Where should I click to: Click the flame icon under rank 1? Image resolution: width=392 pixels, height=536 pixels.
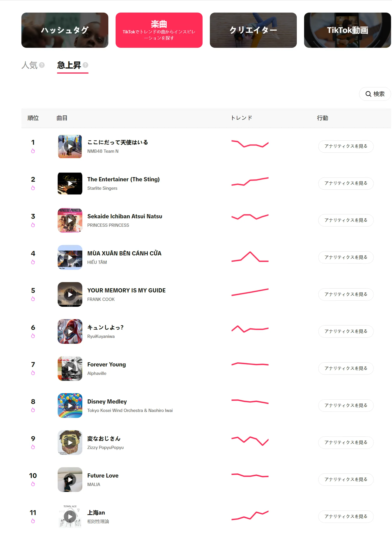33,151
